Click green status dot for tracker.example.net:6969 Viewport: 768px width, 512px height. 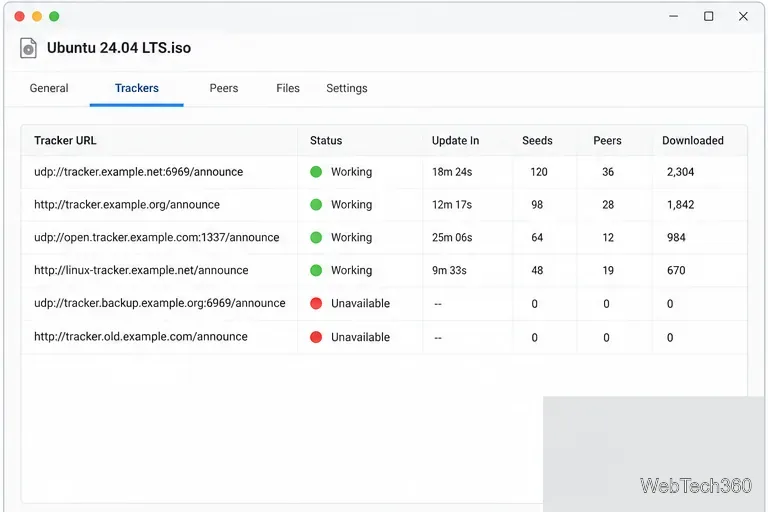click(x=316, y=171)
